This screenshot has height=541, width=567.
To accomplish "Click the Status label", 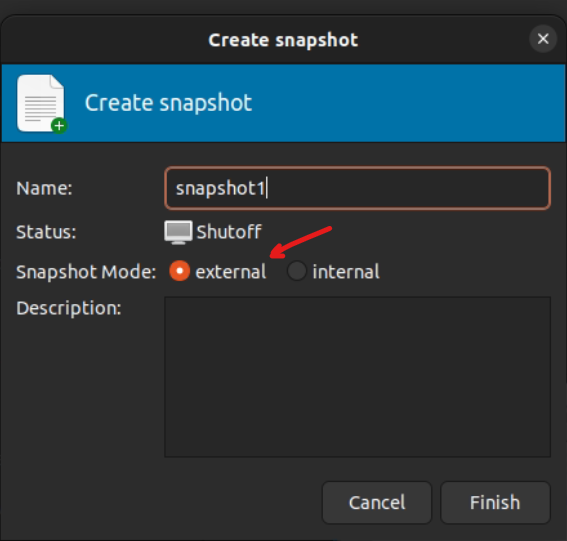I will click(x=46, y=232).
